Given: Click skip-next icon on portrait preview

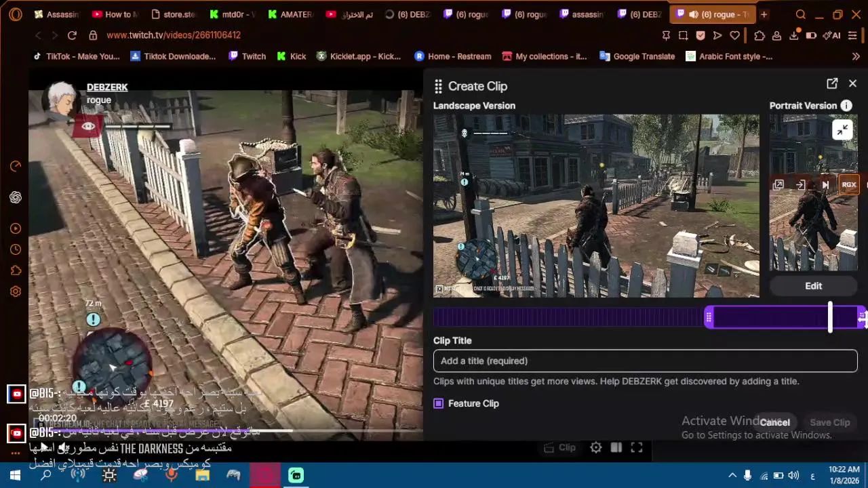Looking at the screenshot, I should click(x=825, y=185).
